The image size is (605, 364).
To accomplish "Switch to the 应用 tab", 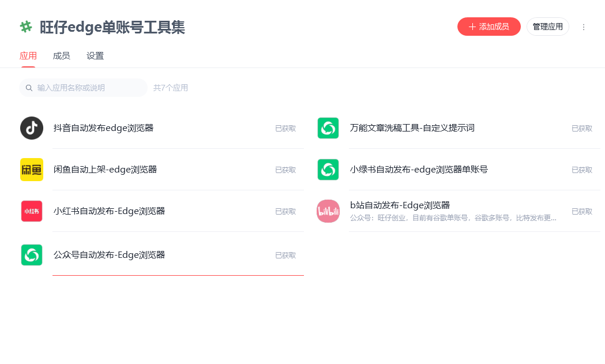I will click(28, 56).
